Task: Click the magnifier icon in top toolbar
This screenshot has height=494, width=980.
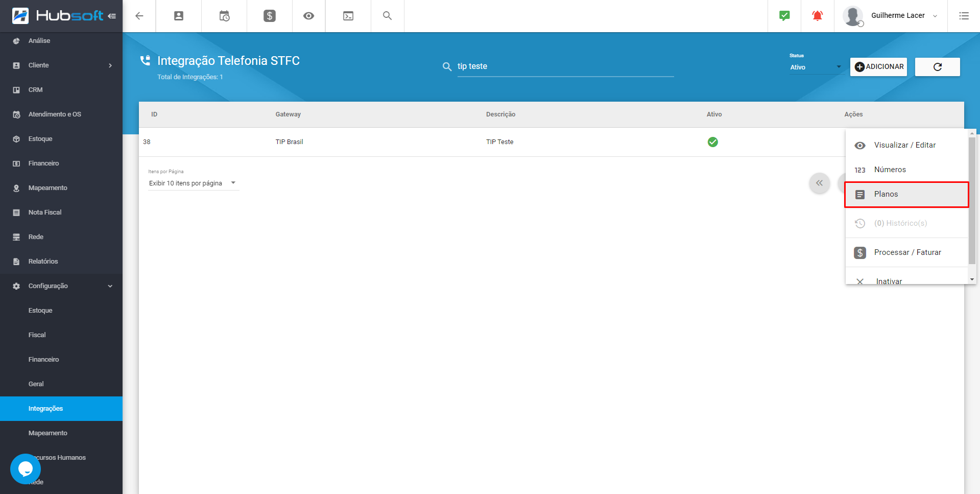Action: (388, 16)
